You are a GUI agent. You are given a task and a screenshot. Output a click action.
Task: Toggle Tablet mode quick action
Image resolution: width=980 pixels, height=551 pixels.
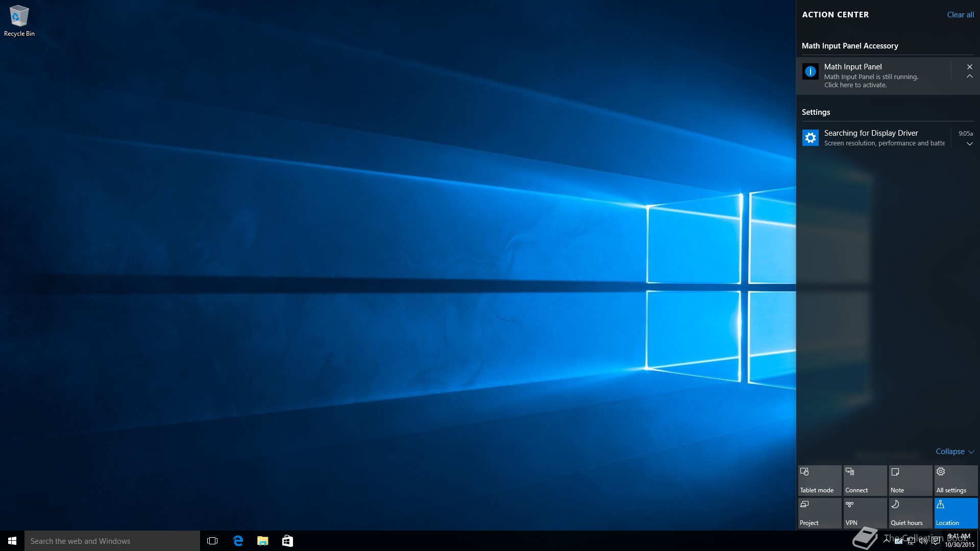pyautogui.click(x=820, y=480)
